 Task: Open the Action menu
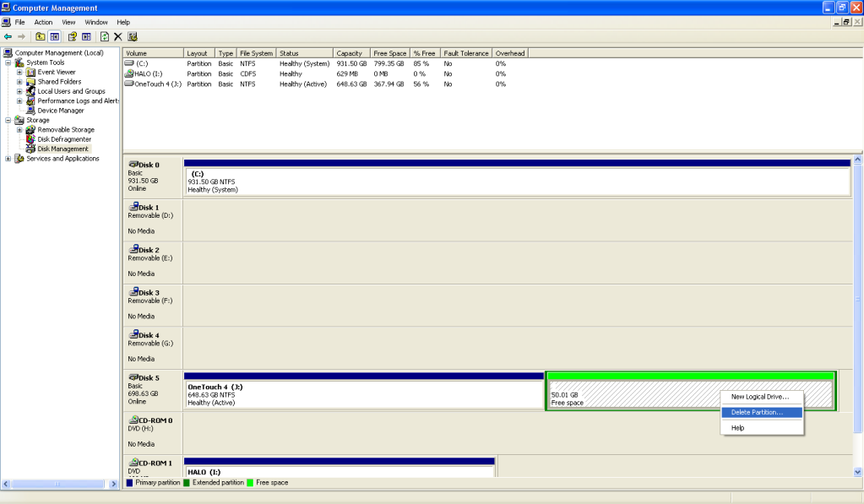43,22
